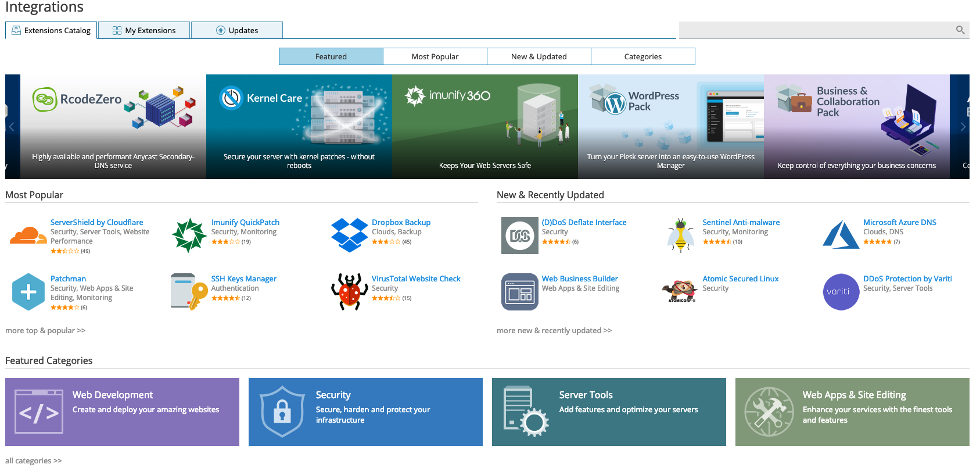The width and height of the screenshot is (980, 475).
Task: Open the "all categories" link
Action: point(33,460)
